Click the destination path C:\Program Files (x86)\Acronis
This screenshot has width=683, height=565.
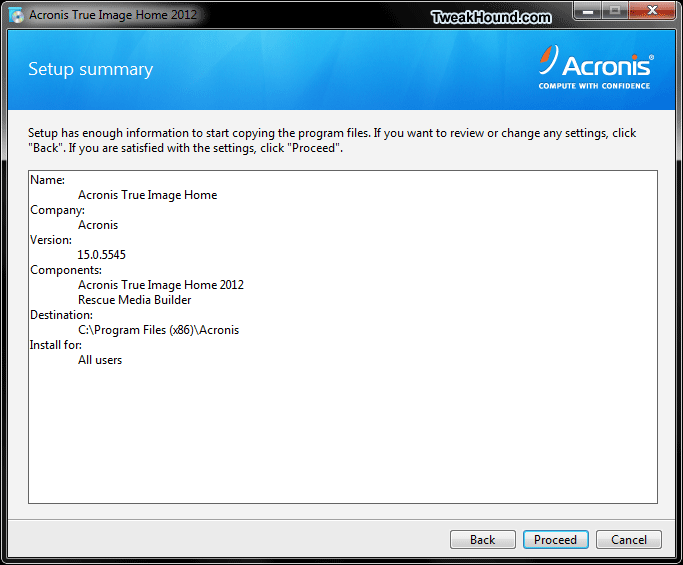[159, 330]
